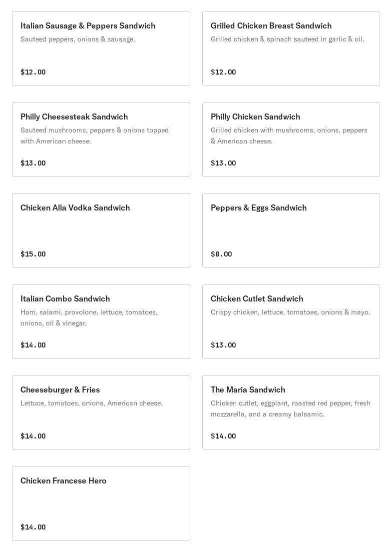This screenshot has height=549, width=392.
Task: Click the $8.00 Peppers & Eggs price
Action: click(x=221, y=254)
